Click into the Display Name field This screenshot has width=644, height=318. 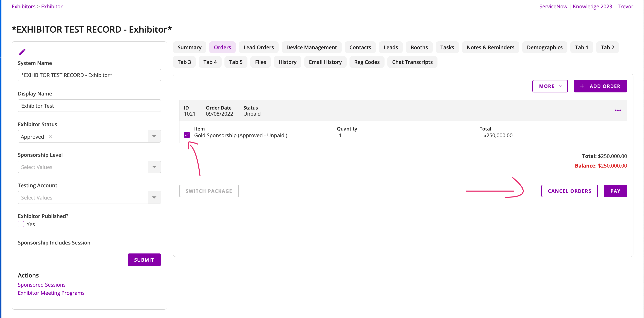point(89,106)
